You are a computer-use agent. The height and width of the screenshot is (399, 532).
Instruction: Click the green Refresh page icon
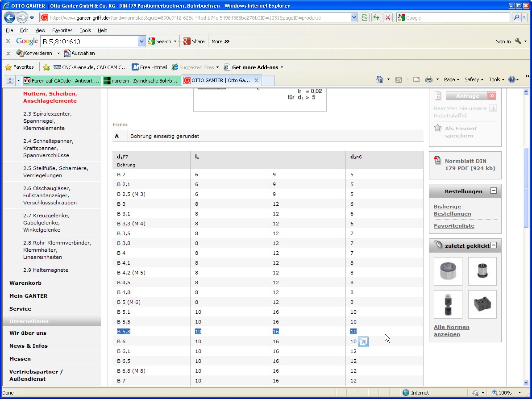(376, 18)
